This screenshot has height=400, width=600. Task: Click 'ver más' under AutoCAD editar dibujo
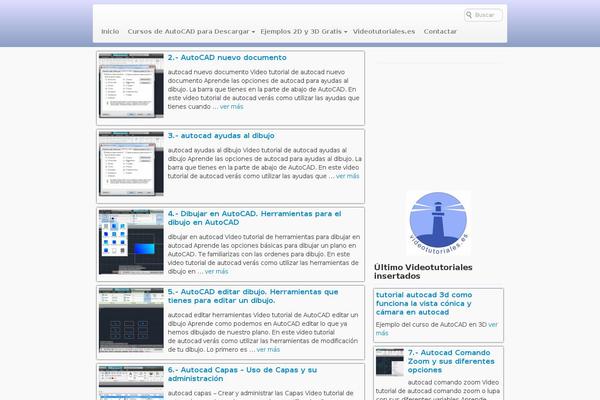click(x=268, y=349)
